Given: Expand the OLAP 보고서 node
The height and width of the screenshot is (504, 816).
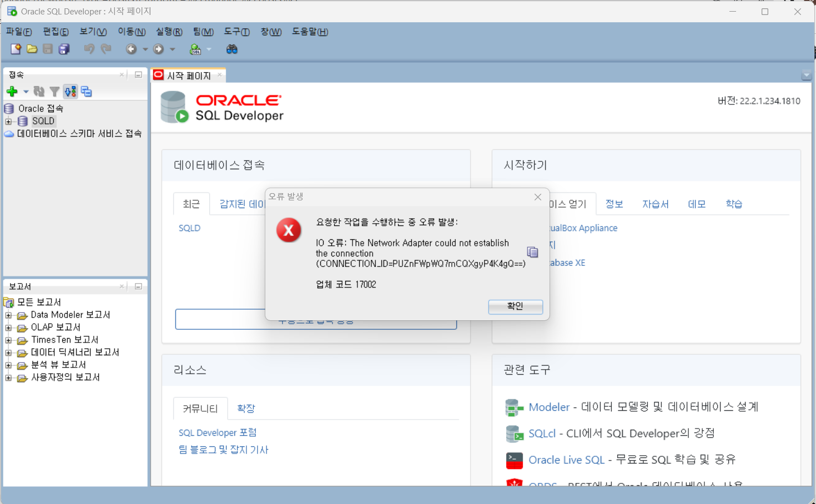Looking at the screenshot, I should click(8, 327).
